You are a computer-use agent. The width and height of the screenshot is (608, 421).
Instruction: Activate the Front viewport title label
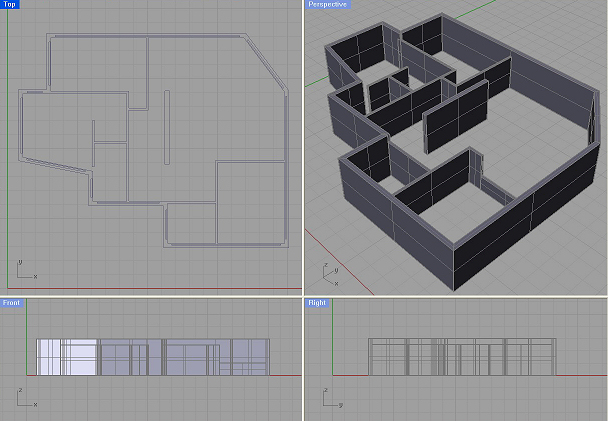[x=11, y=303]
